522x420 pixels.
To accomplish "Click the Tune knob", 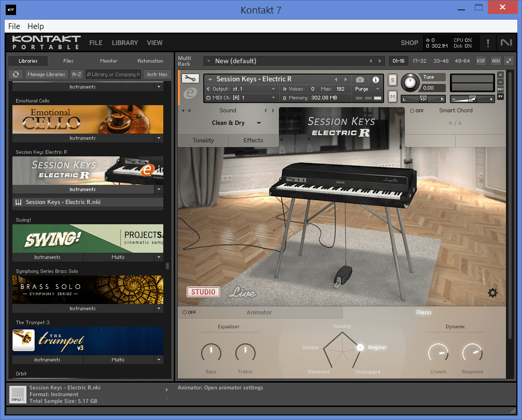I will pos(410,82).
